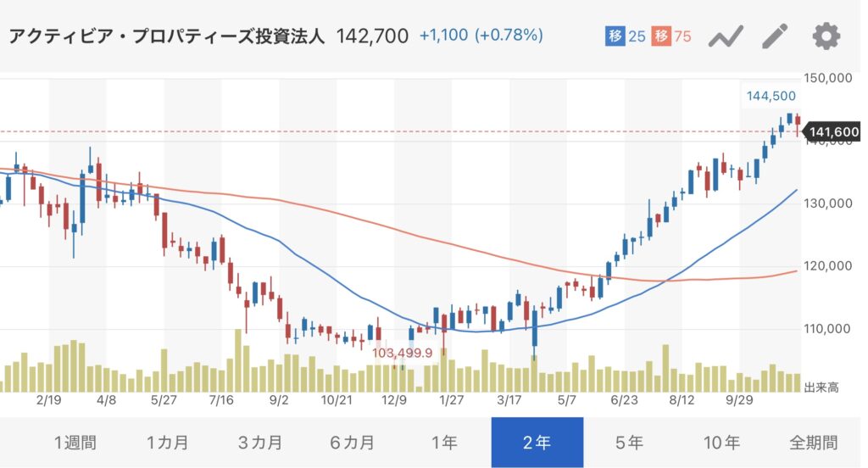Click the 9/29 date axis marker
868x468 pixels.
[740, 400]
